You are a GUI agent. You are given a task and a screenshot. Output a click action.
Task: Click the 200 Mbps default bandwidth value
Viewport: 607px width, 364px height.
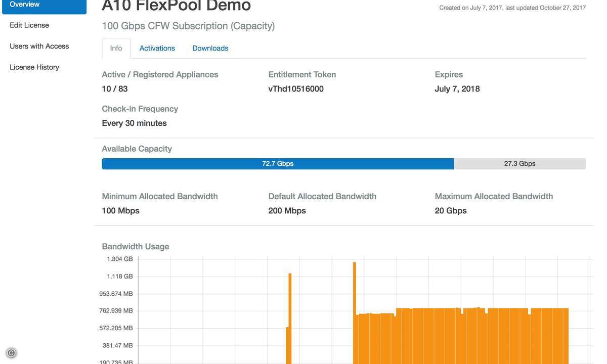(x=287, y=211)
